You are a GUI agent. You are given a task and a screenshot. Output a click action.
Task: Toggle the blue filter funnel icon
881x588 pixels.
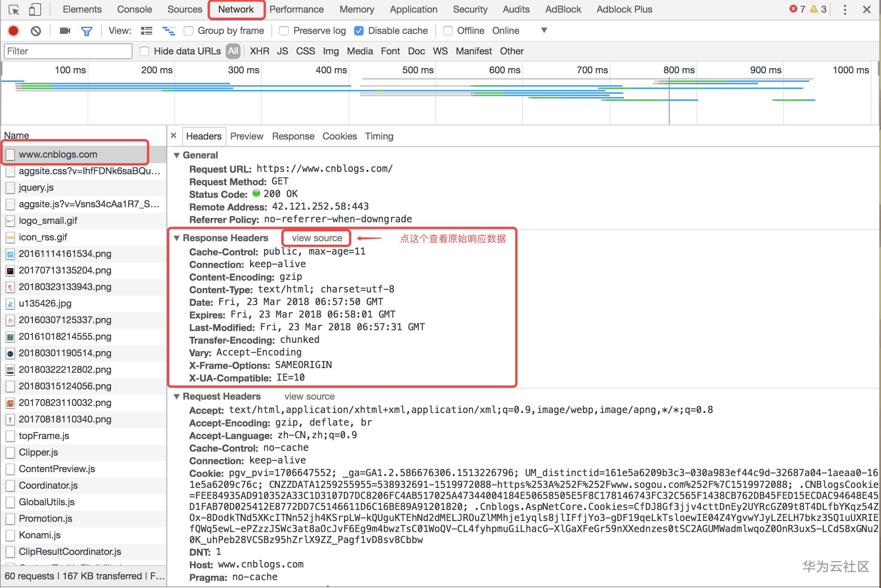[86, 31]
